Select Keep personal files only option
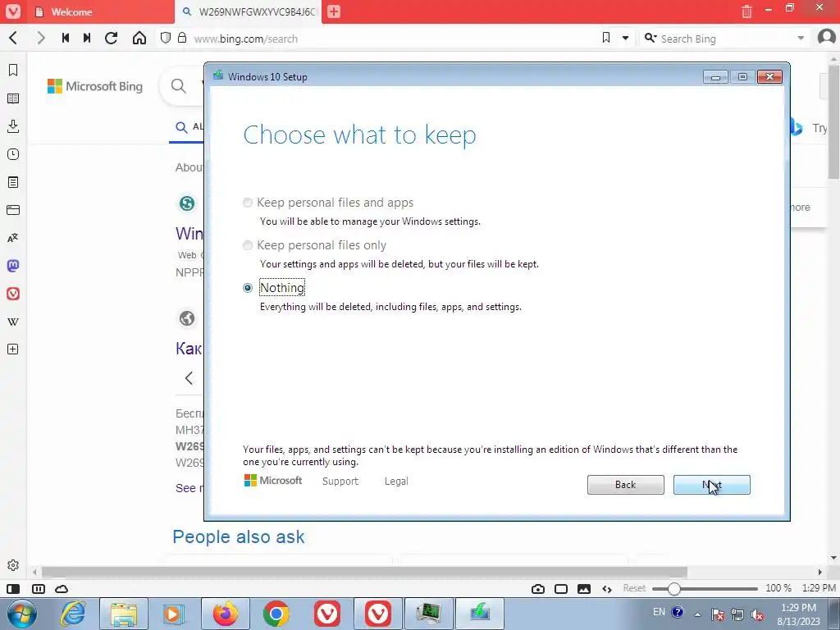The height and width of the screenshot is (630, 840). pos(248,245)
